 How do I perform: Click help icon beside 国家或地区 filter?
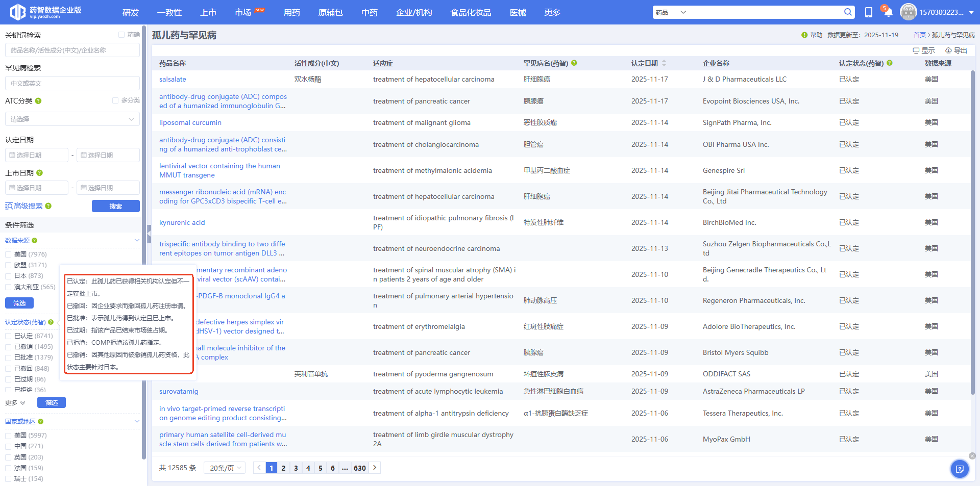click(40, 422)
